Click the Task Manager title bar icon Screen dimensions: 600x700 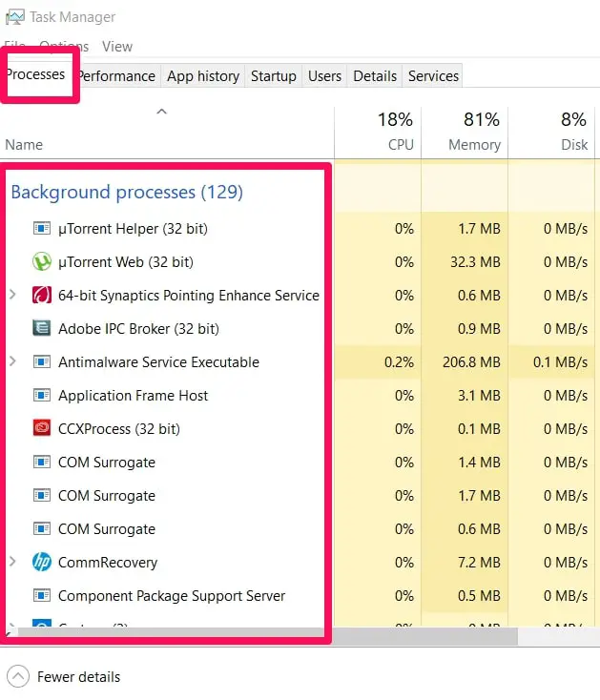point(14,17)
